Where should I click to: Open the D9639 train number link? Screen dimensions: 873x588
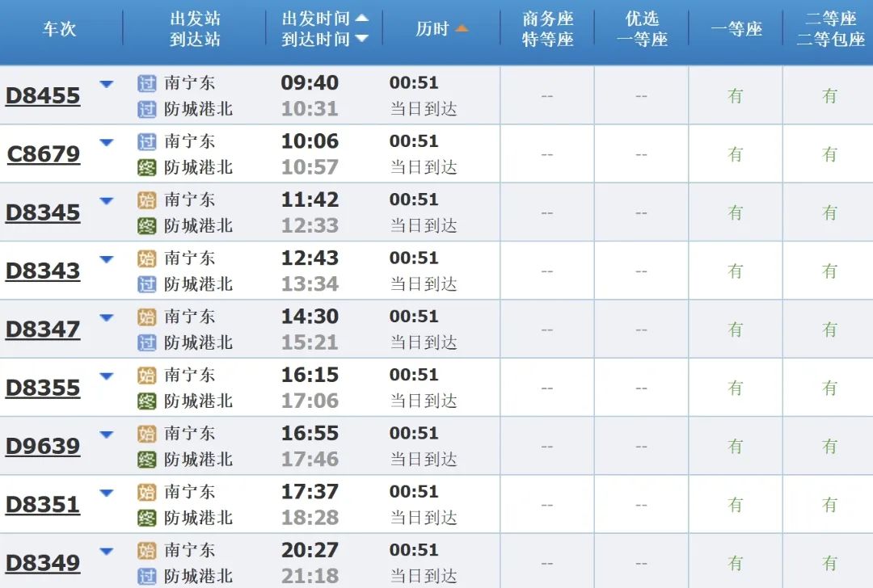tap(43, 446)
